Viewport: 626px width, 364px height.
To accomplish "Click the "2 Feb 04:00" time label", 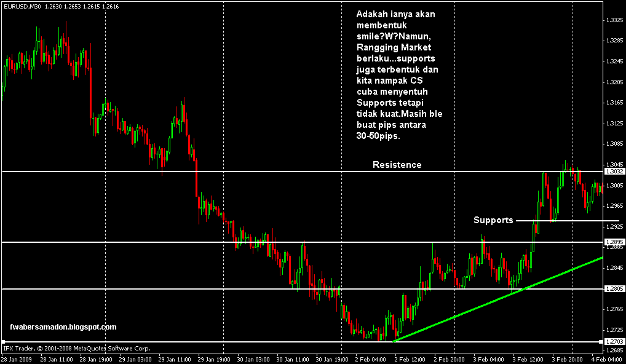I will 371,359.
